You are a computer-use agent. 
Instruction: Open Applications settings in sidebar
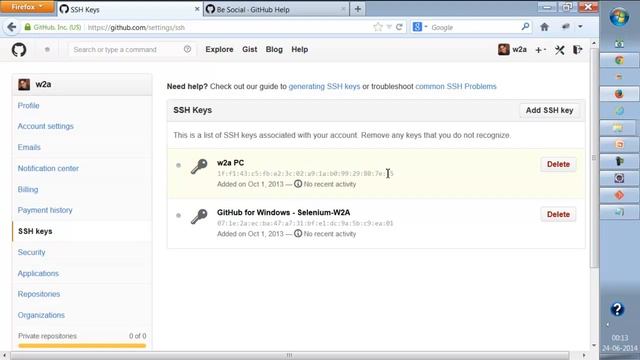pos(38,273)
